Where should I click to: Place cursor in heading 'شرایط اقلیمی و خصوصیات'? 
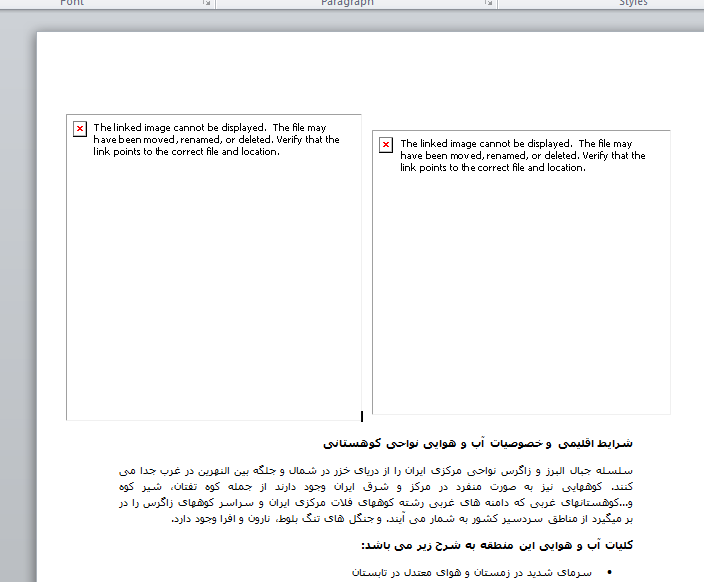[478, 442]
